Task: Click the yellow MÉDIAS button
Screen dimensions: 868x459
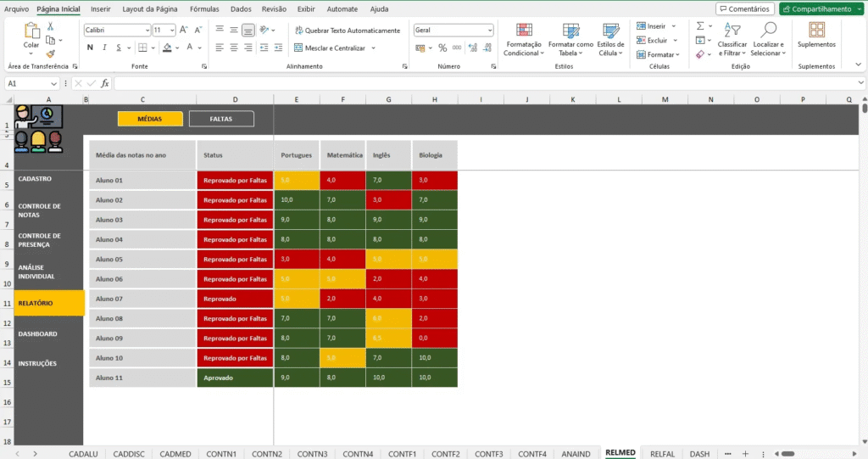Action: pos(150,119)
